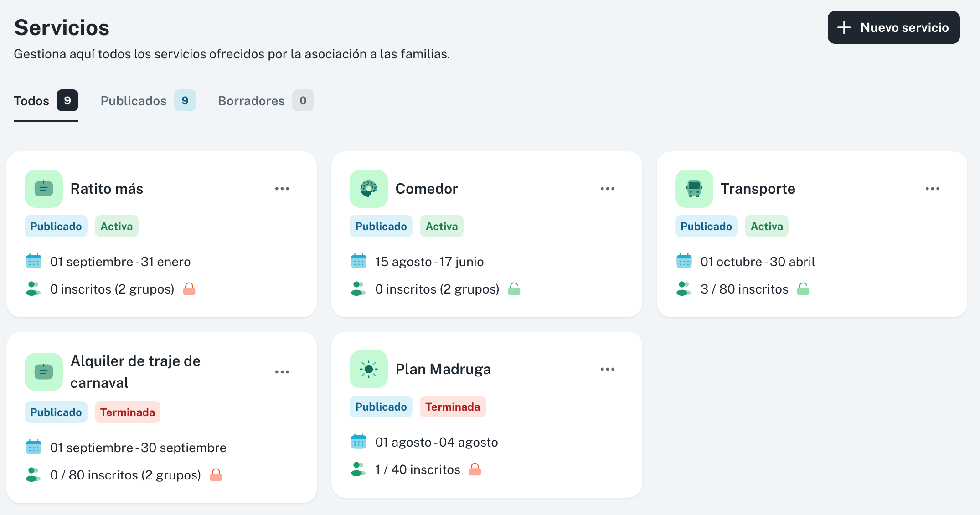Viewport: 980px width, 515px height.
Task: Click green open padlock on Comedor
Action: pyautogui.click(x=514, y=289)
